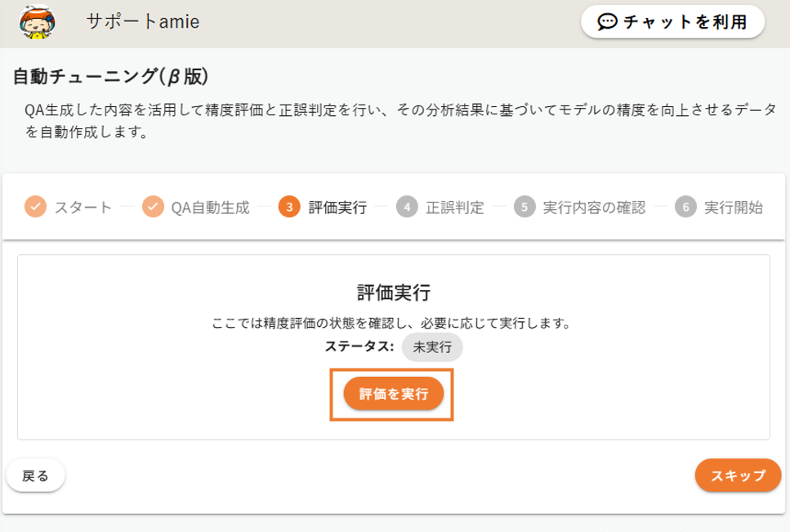This screenshot has height=532, width=790.
Task: Select the 評価実行 step label in stepper
Action: click(337, 208)
